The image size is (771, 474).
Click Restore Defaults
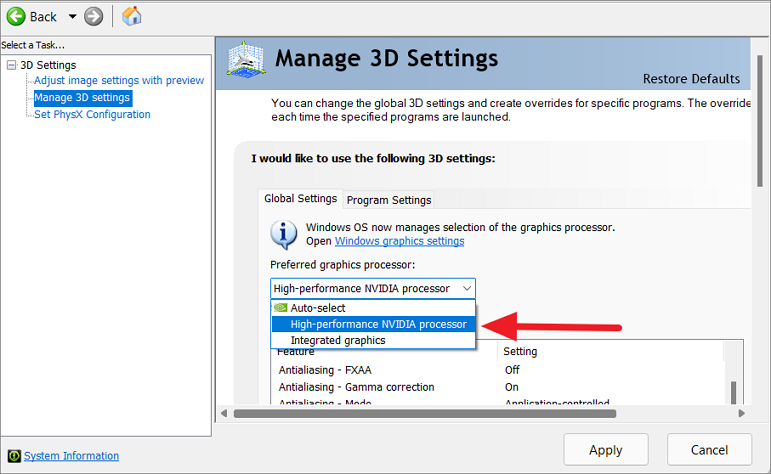(x=691, y=79)
